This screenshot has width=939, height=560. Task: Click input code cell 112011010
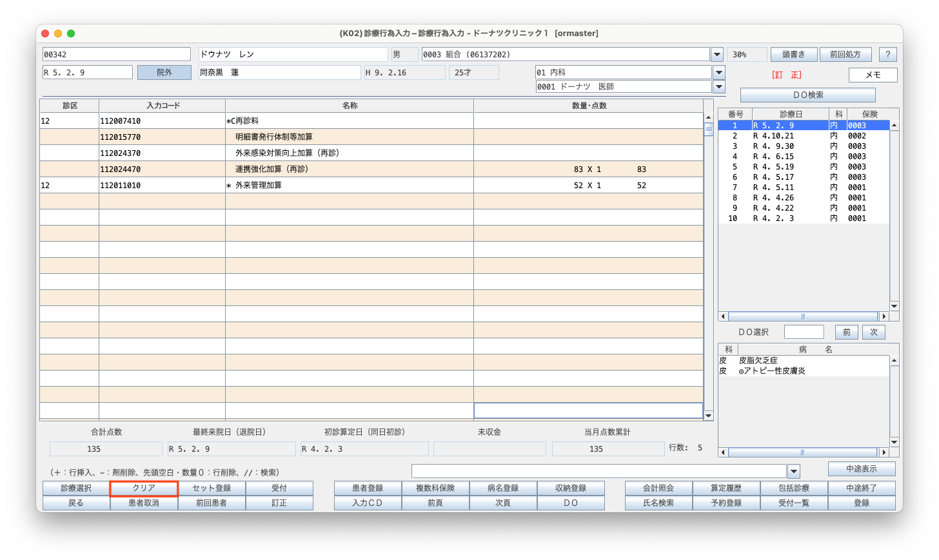(162, 186)
